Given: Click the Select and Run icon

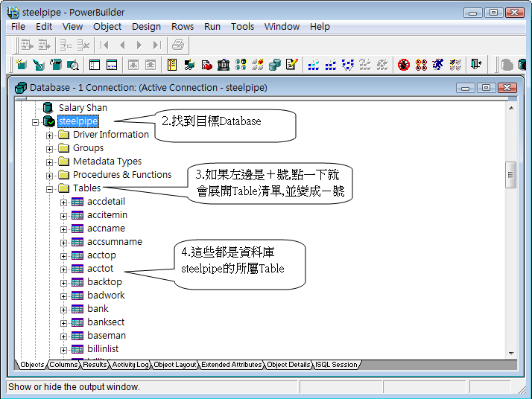Looking at the screenshot, I should point(455,65).
